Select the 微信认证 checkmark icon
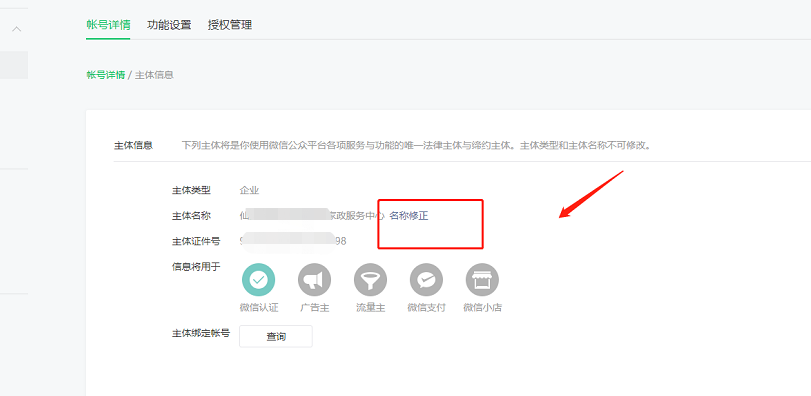 [x=259, y=280]
